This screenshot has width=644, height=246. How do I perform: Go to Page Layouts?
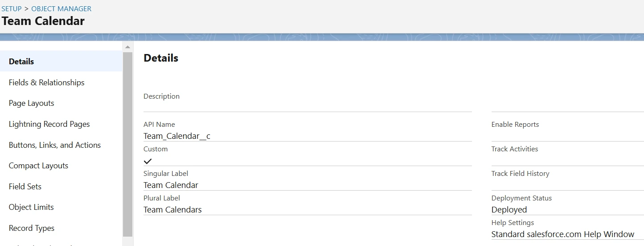(31, 103)
